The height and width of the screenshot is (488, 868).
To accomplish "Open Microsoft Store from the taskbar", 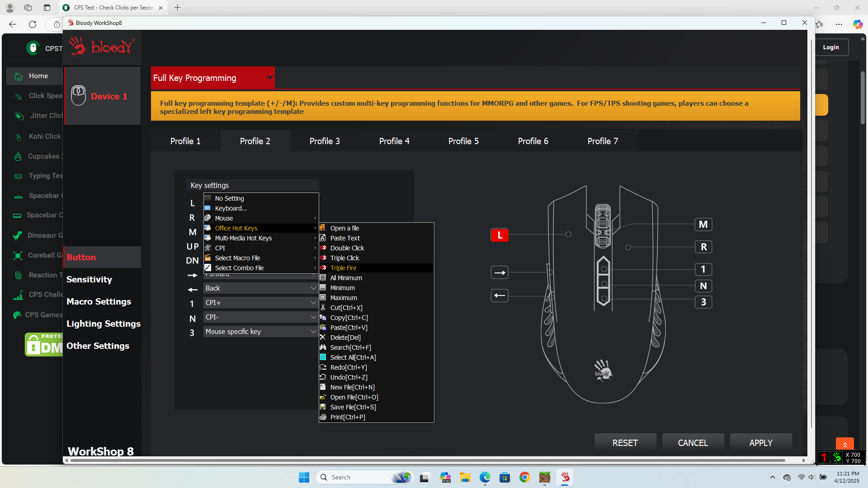I will point(505,477).
